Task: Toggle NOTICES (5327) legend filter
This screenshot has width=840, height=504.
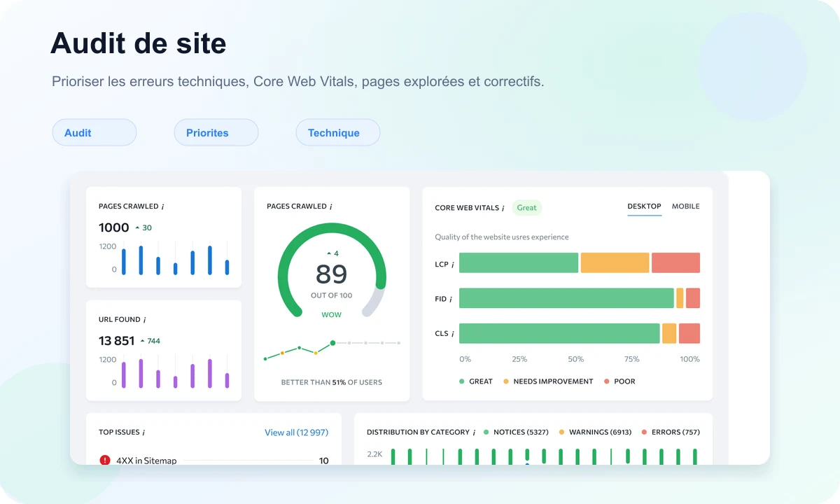Action: (516, 433)
